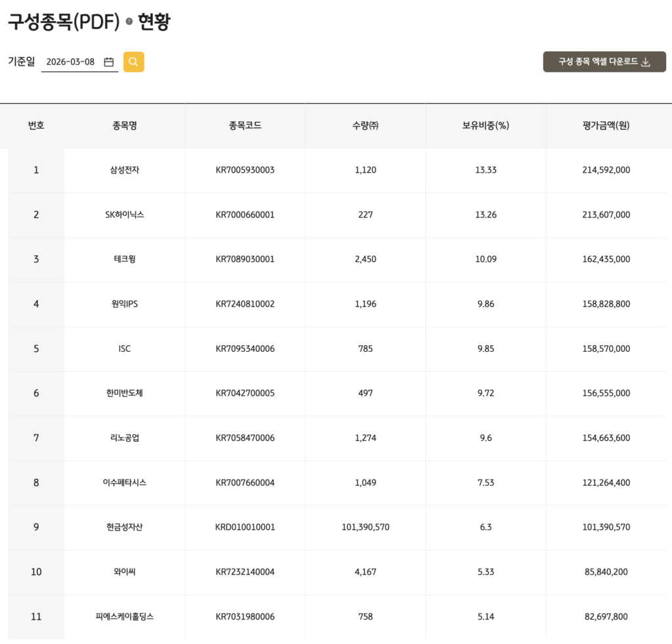
Task: Click the help icon beside 구성종목(PDF)
Action: pyautogui.click(x=129, y=22)
